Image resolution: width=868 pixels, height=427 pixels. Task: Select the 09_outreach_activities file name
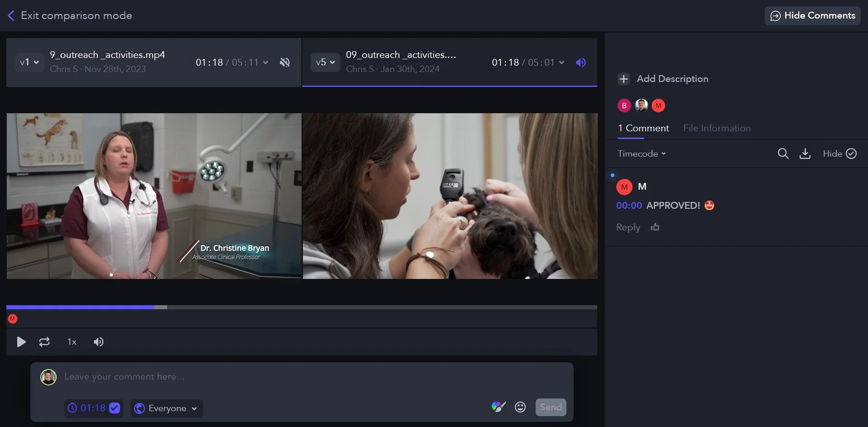click(x=401, y=55)
